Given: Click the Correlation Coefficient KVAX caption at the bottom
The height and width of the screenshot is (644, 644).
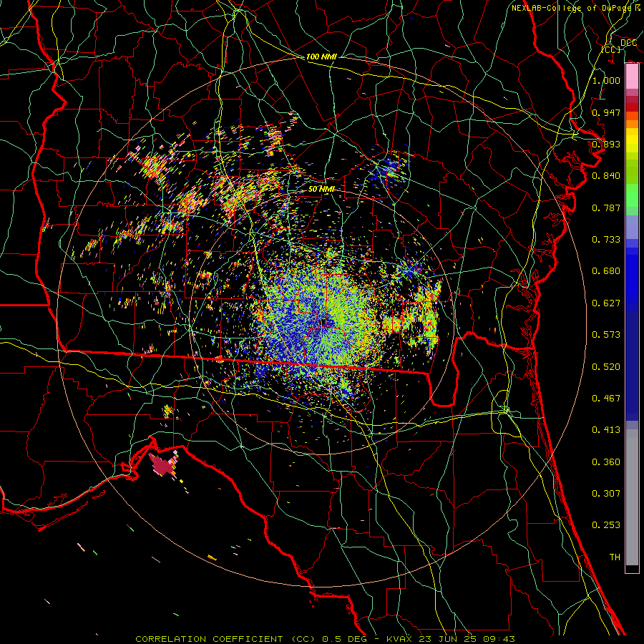Looking at the screenshot, I should (325, 639).
